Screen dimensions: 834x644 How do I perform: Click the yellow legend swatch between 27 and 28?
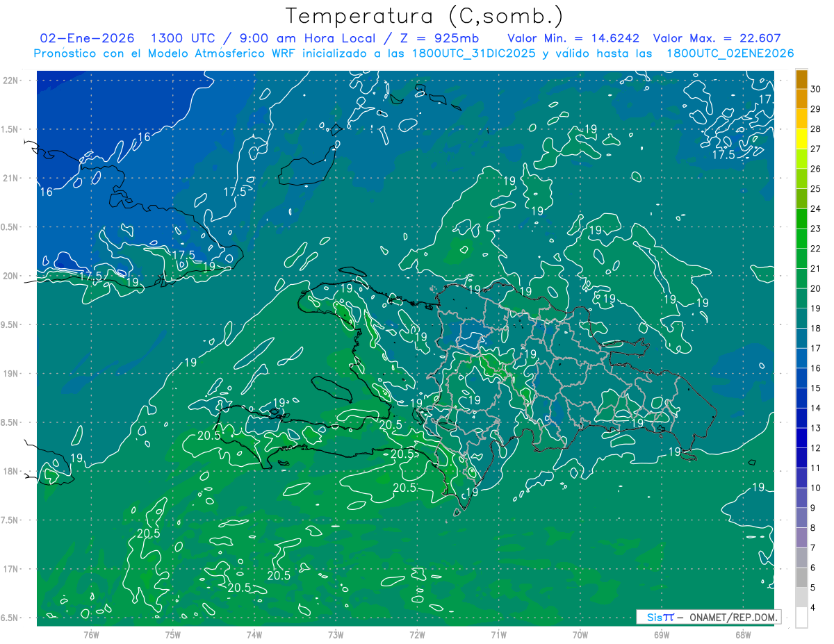click(802, 139)
